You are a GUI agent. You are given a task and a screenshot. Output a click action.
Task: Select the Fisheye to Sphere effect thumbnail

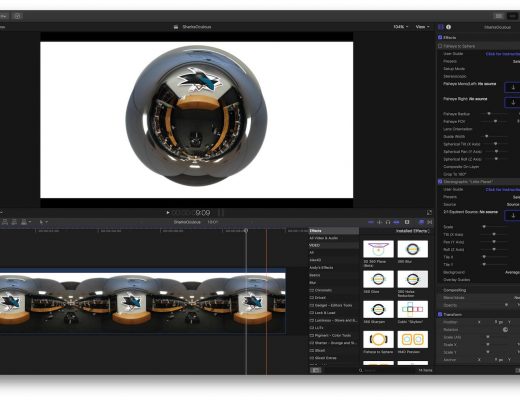click(378, 339)
